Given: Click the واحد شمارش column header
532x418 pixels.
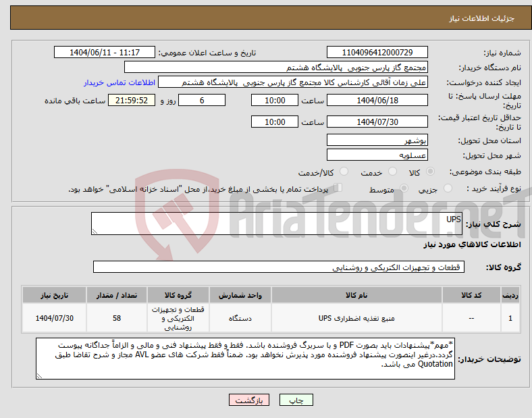Looking at the screenshot, I should coord(240,295).
